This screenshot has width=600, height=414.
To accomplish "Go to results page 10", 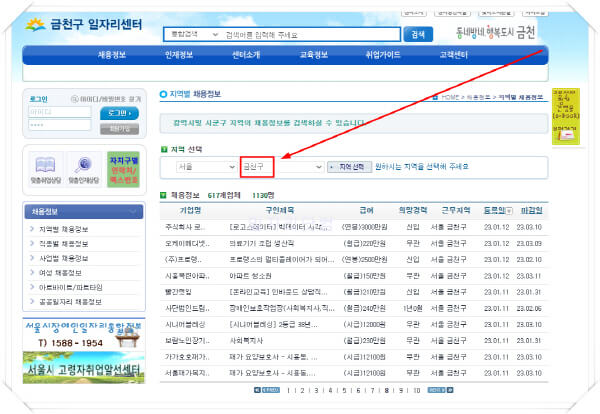I will tap(416, 390).
